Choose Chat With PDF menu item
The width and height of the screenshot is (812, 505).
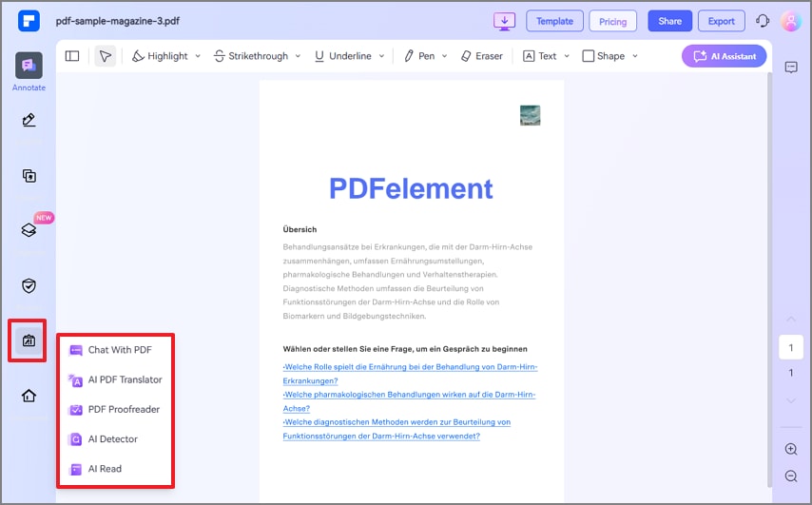click(115, 350)
